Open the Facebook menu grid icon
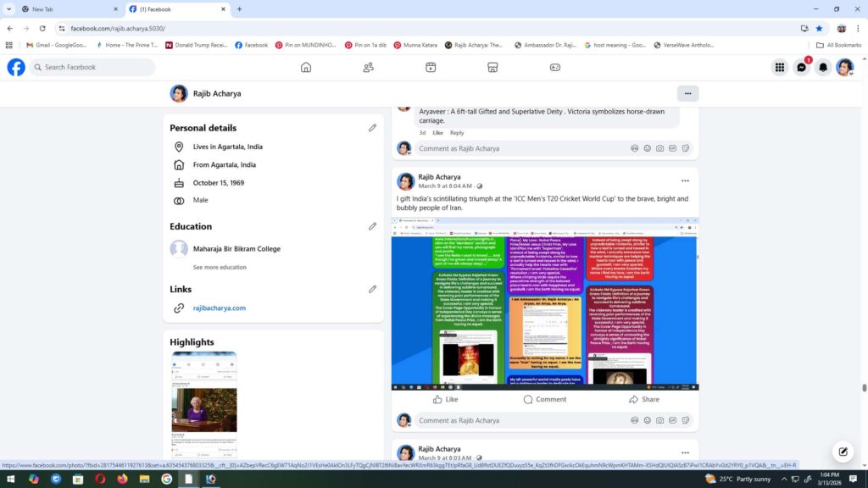 (779, 68)
